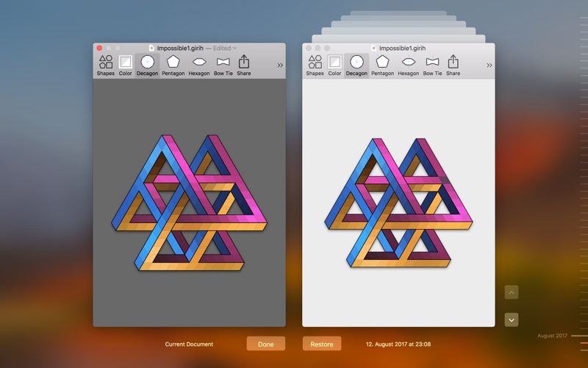Image resolution: width=588 pixels, height=368 pixels.
Task: Open Shapes tool in current document window
Action: click(106, 65)
